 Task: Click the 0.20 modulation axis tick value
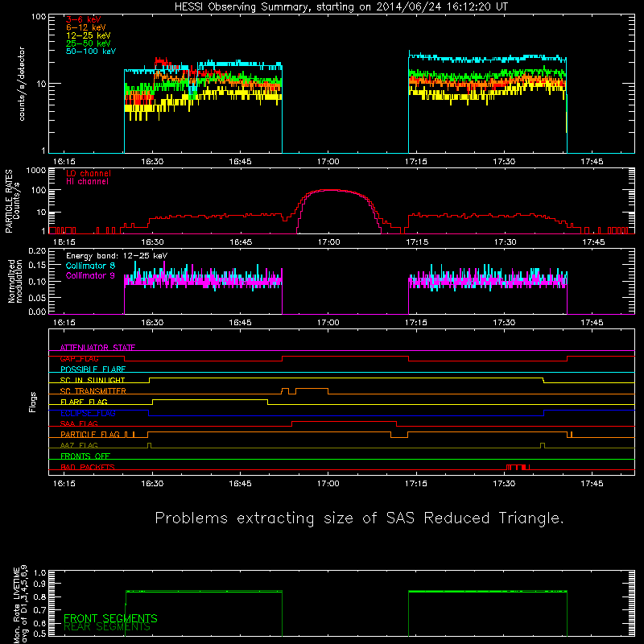(37, 251)
